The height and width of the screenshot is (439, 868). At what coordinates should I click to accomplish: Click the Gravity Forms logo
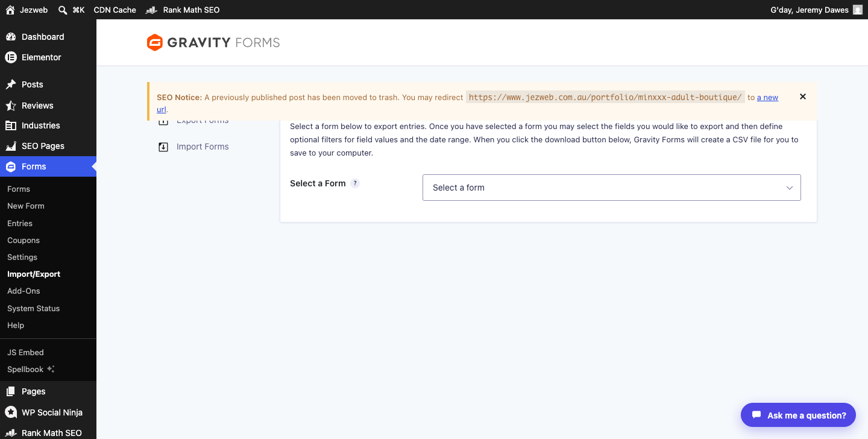tap(213, 42)
